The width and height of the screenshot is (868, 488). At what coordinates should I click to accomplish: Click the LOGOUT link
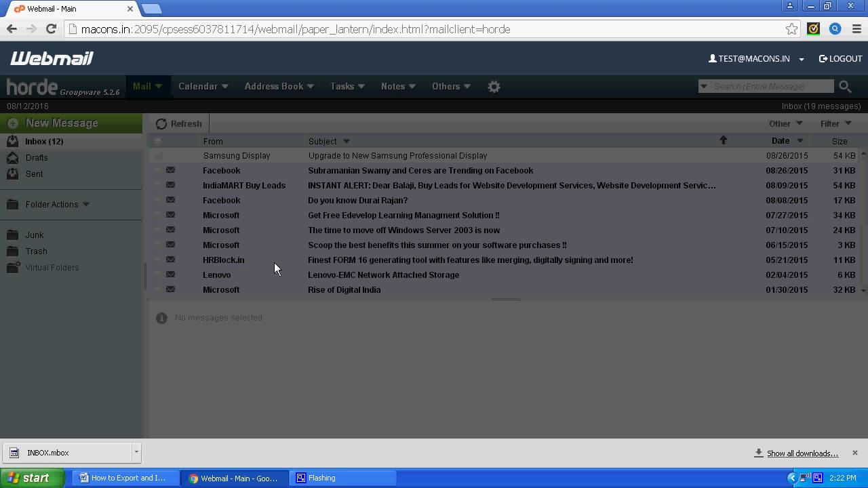841,59
